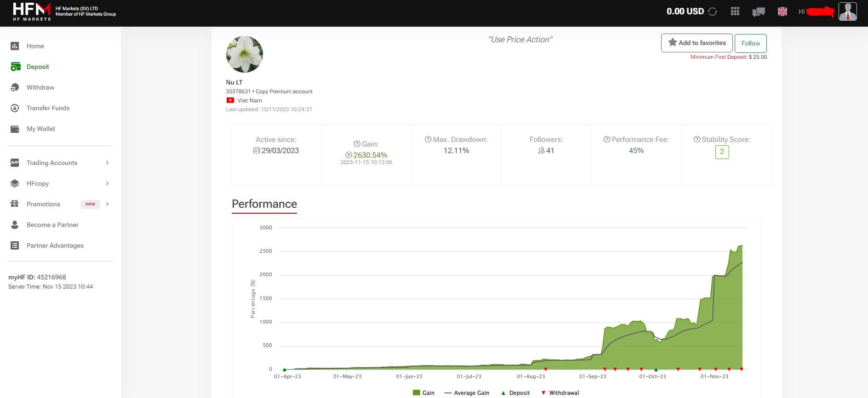Image resolution: width=868 pixels, height=398 pixels.
Task: Click the Max. Drawdown help icon
Action: pos(428,139)
